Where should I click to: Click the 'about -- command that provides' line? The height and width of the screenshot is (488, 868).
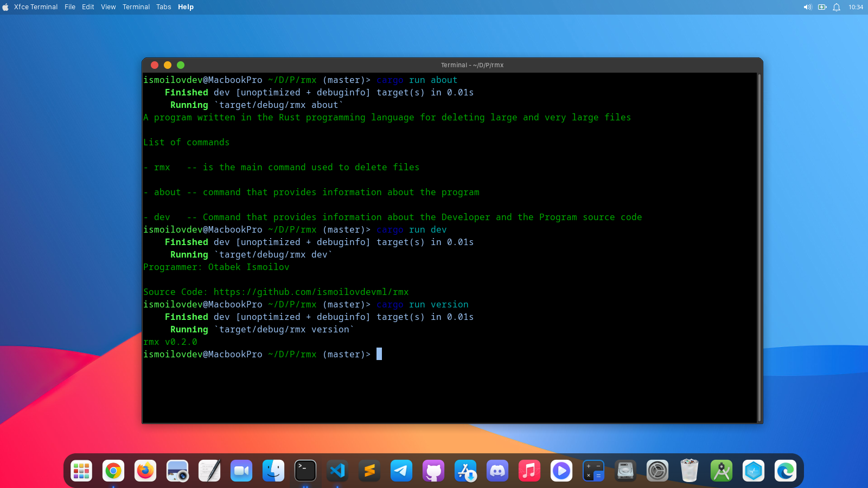click(x=311, y=192)
